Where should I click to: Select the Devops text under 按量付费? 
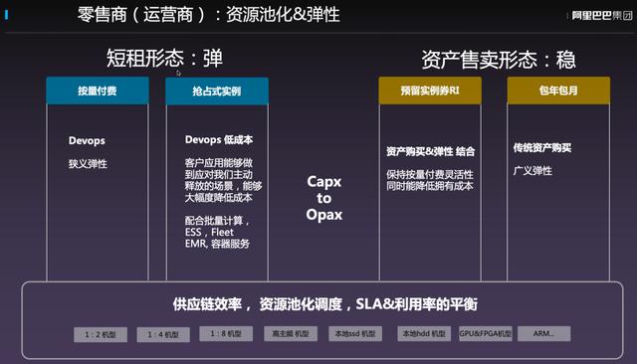pyautogui.click(x=87, y=141)
